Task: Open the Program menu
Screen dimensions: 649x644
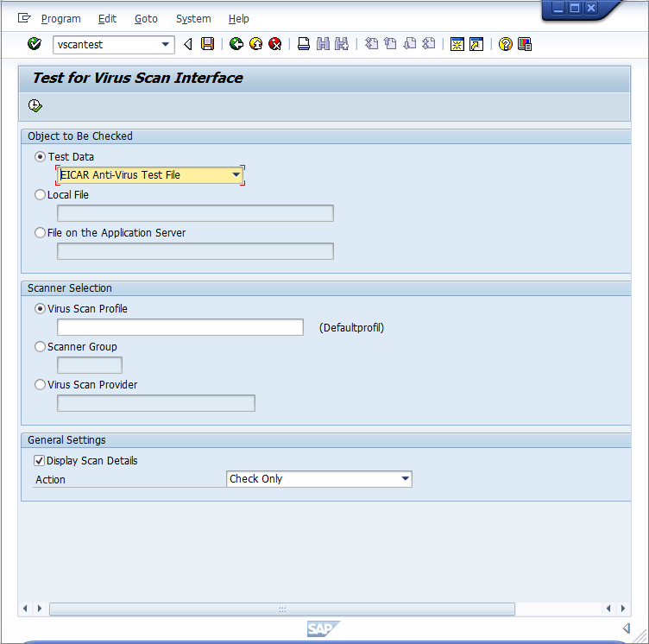Action: pos(60,18)
